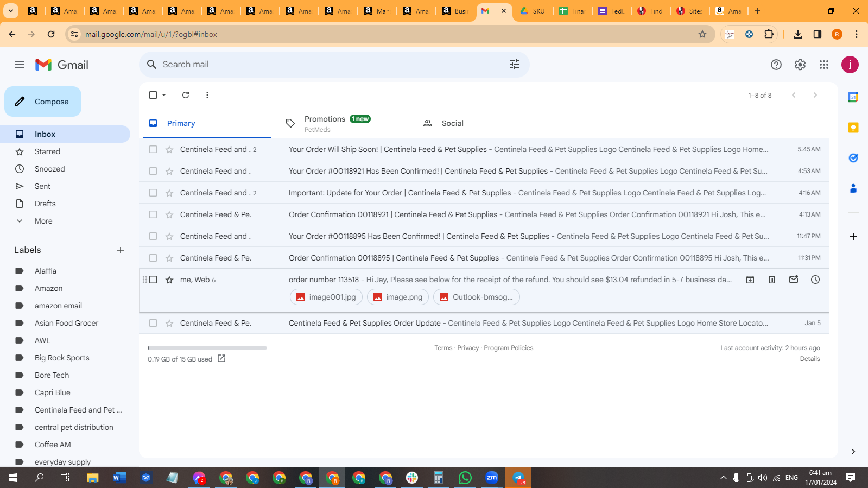Image resolution: width=868 pixels, height=488 pixels.
Task: Create a new label with plus icon
Action: [x=121, y=250]
